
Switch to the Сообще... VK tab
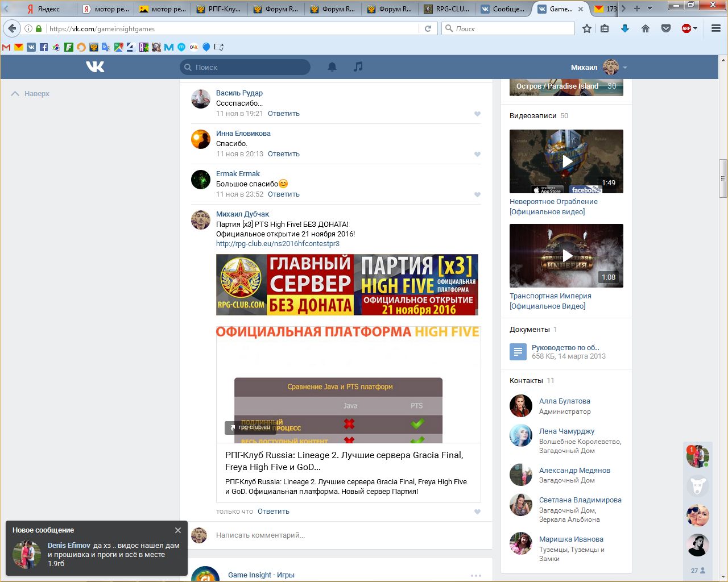504,9
